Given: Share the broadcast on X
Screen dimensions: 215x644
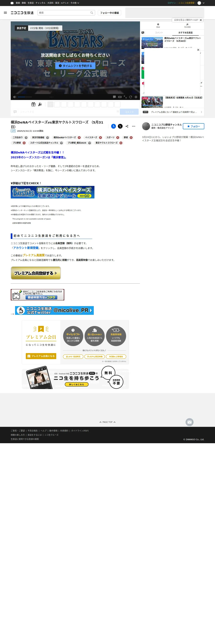Looking at the screenshot, I should pos(120,126).
